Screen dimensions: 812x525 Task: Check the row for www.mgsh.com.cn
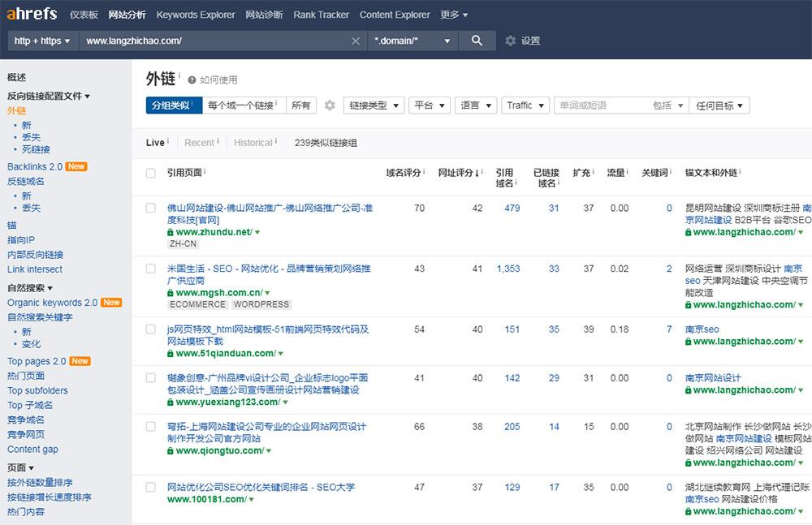coord(151,269)
